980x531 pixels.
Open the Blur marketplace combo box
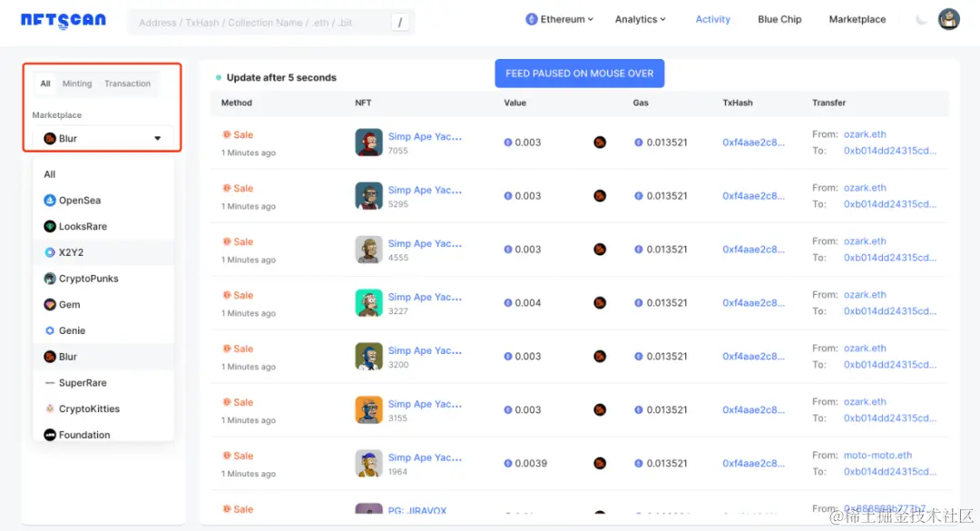[103, 138]
